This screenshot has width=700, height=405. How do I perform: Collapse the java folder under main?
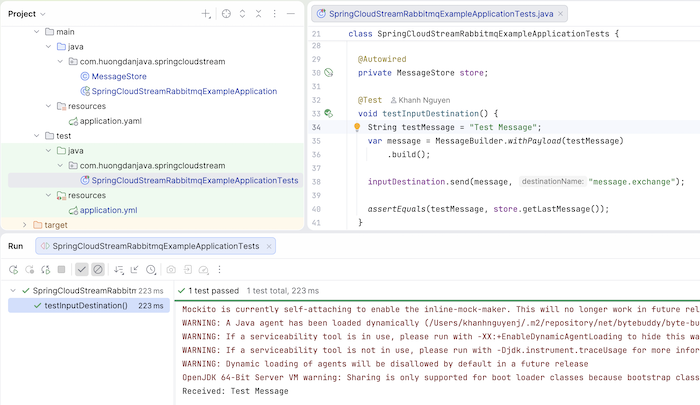48,46
